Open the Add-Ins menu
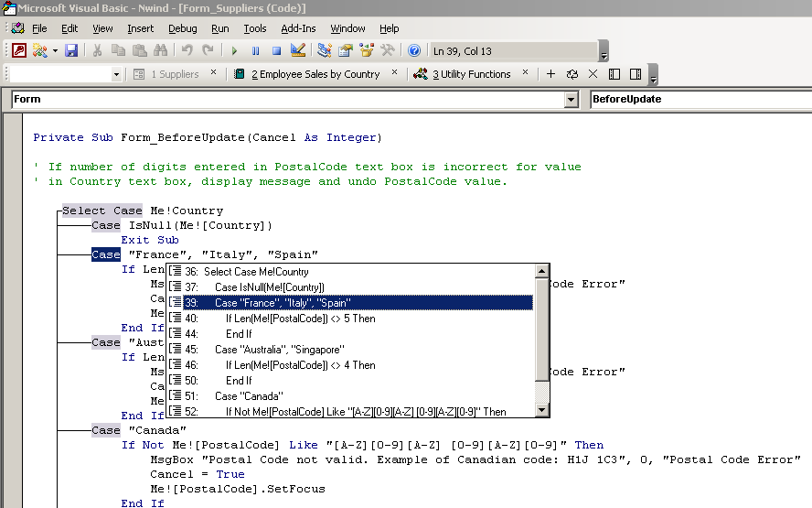Viewport: 812px width, 508px height. [x=298, y=28]
